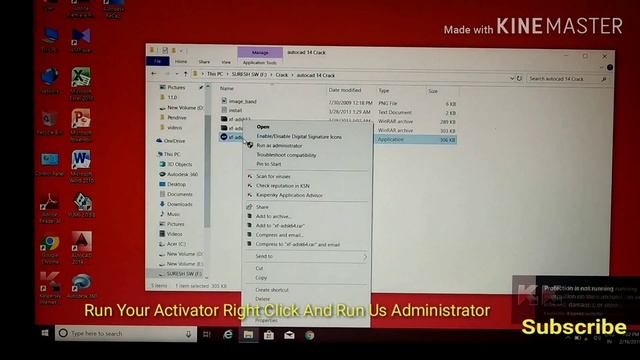Image resolution: width=640 pixels, height=360 pixels.
Task: Open Recycle Bin desktop icon
Action: pos(49,124)
